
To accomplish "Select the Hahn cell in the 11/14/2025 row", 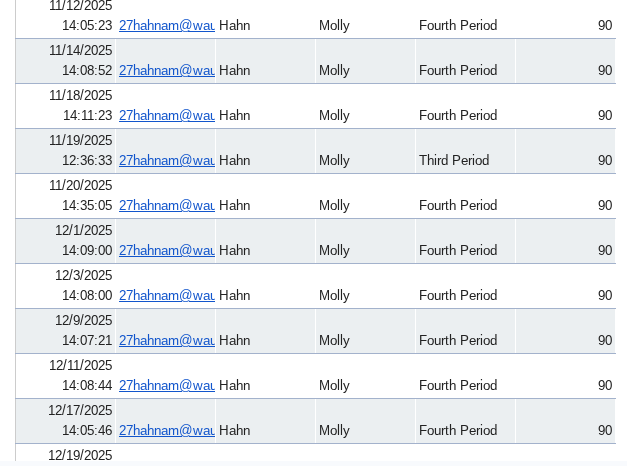I will coord(235,71).
